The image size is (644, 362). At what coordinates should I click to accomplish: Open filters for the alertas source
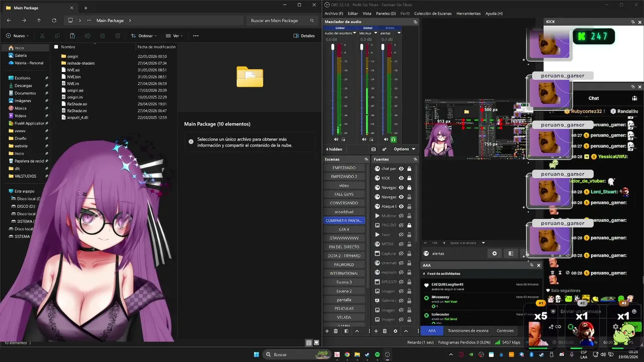(511, 254)
